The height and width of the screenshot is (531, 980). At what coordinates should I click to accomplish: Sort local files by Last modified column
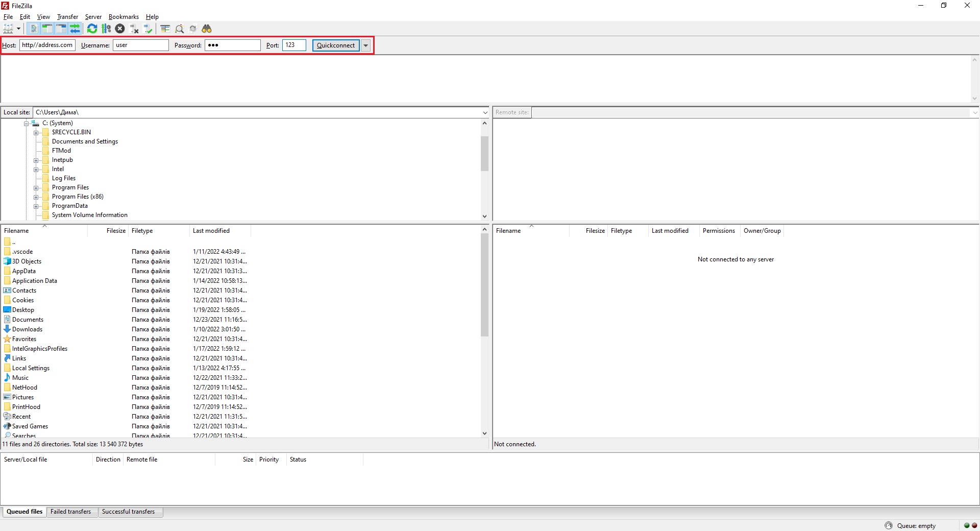211,231
